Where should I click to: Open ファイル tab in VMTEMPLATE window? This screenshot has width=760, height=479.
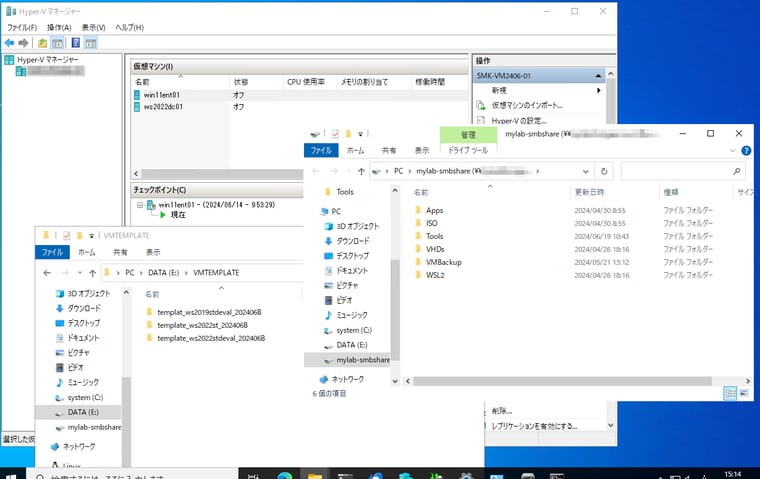pos(52,252)
